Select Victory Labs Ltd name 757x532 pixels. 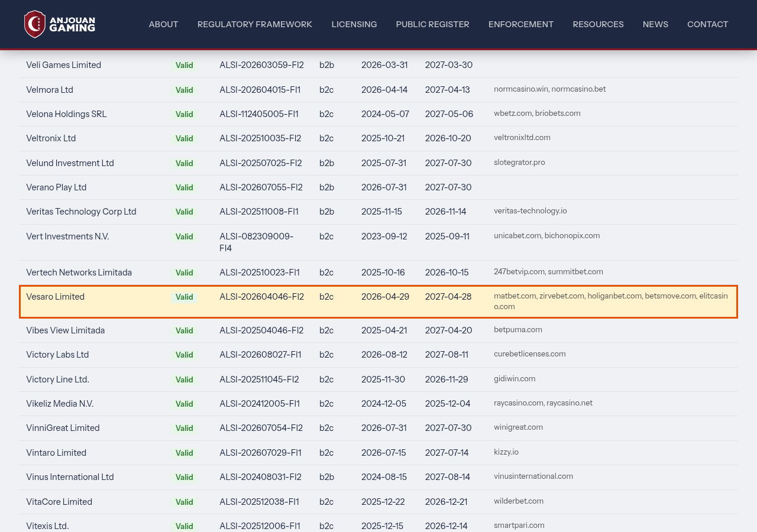click(57, 355)
